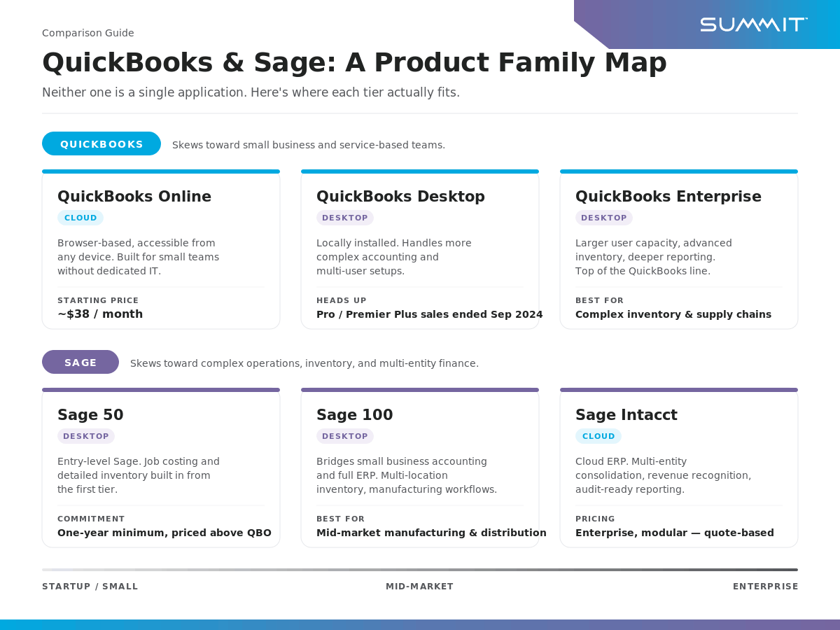Click the PRICING label in Sage Intacct card
Screen dimensions: 840x630
595,519
